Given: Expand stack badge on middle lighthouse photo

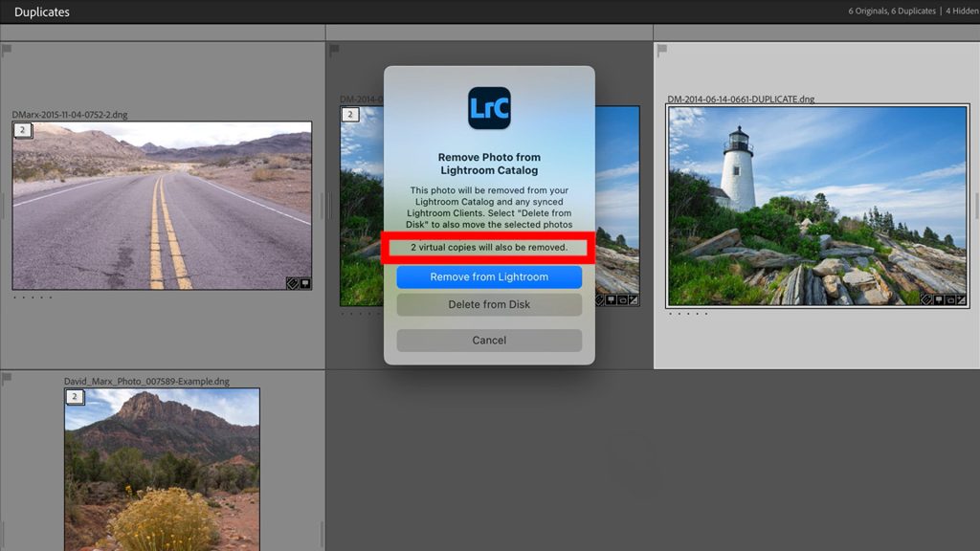Looking at the screenshot, I should [350, 115].
